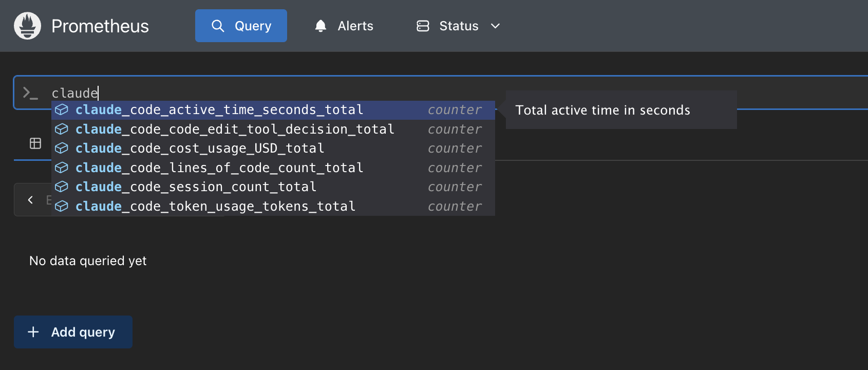Click cube icon beside claude_code_session_count_total
This screenshot has height=370, width=868.
pos(62,187)
